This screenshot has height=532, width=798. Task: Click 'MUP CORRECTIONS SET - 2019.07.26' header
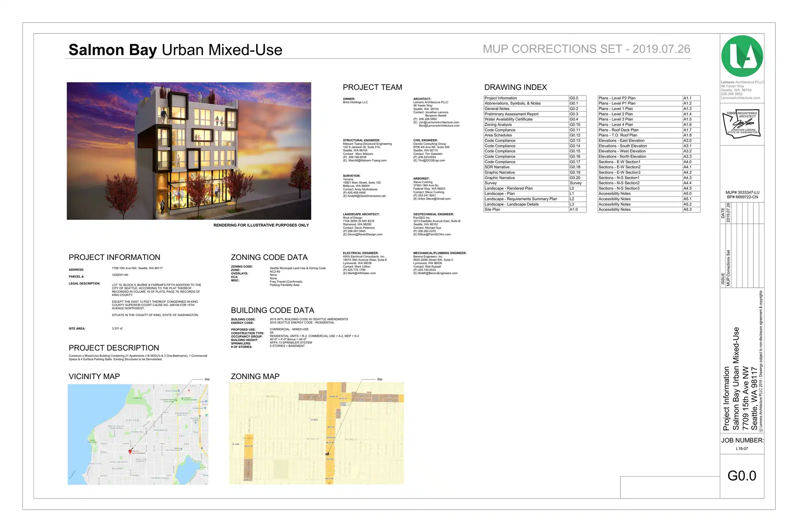point(586,49)
